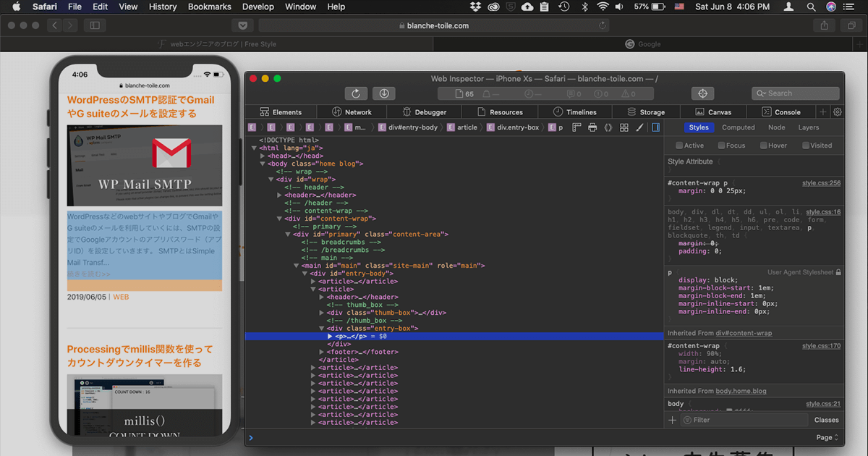Image resolution: width=868 pixels, height=456 pixels.
Task: Expand the header node in the DOM tree
Action: point(278,194)
